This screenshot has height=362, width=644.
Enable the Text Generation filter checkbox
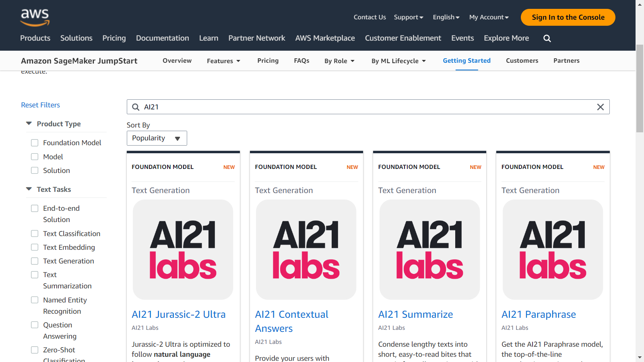coord(35,261)
